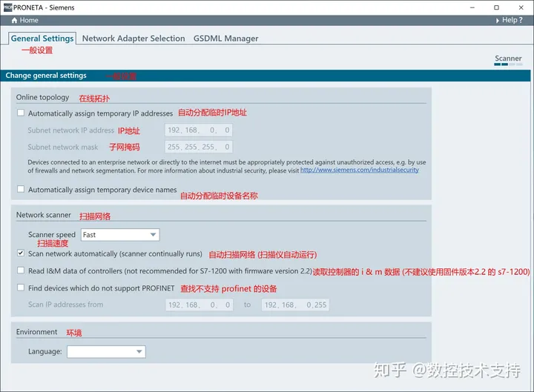
Task: Open the Scanner speed dropdown
Action: pos(120,235)
